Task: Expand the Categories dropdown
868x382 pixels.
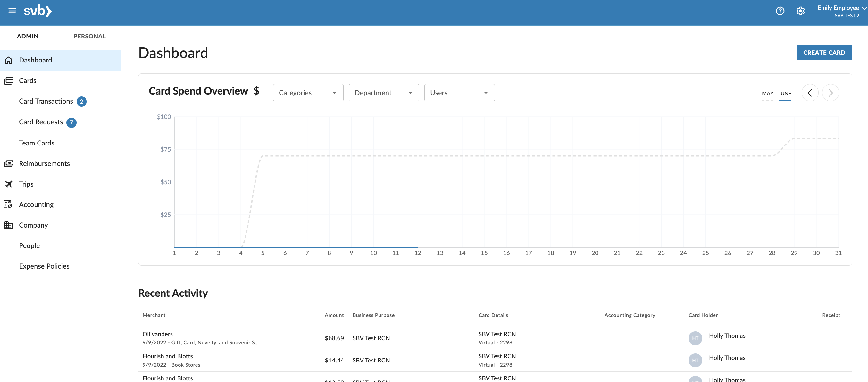Action: tap(308, 93)
